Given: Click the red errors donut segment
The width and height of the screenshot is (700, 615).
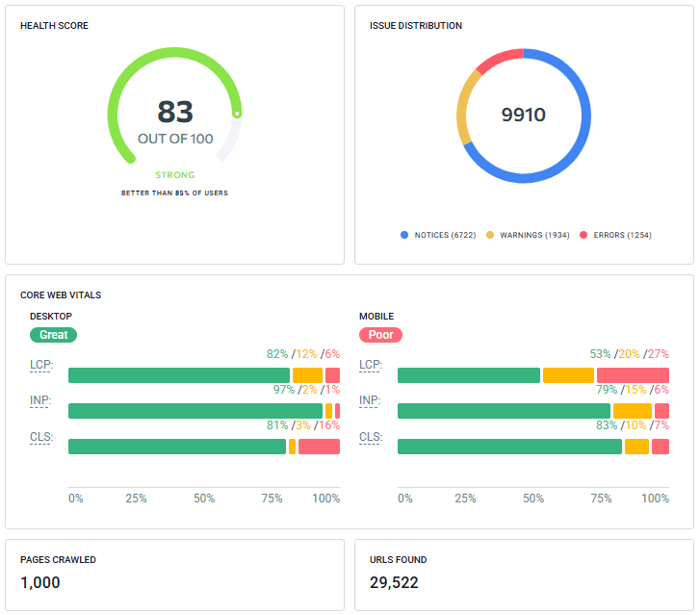Looking at the screenshot, I should (x=499, y=60).
